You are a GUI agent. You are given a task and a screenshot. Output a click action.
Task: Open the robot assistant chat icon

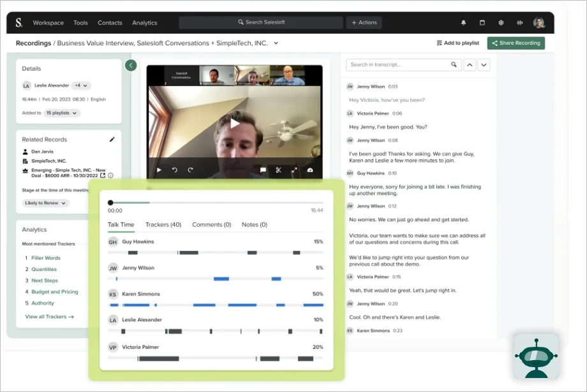(536, 356)
